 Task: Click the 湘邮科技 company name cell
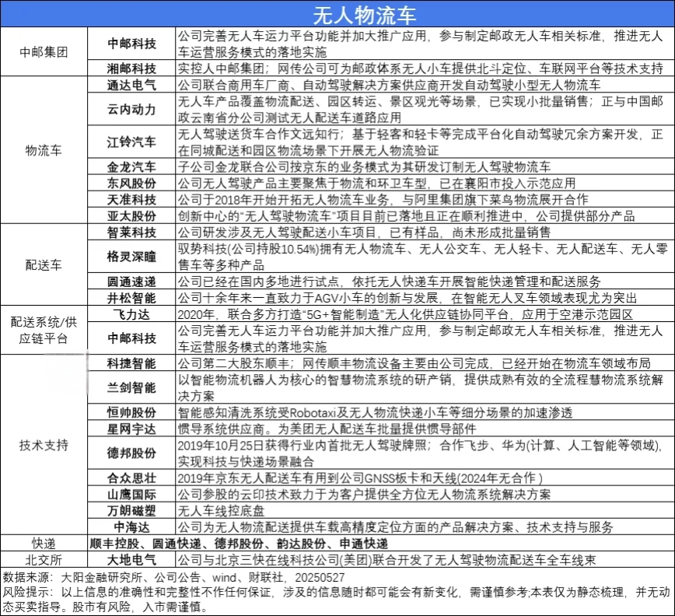pyautogui.click(x=131, y=69)
